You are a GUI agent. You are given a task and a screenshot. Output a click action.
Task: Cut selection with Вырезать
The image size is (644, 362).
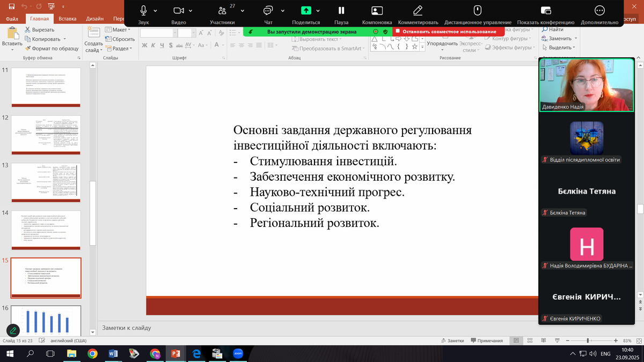[39, 30]
